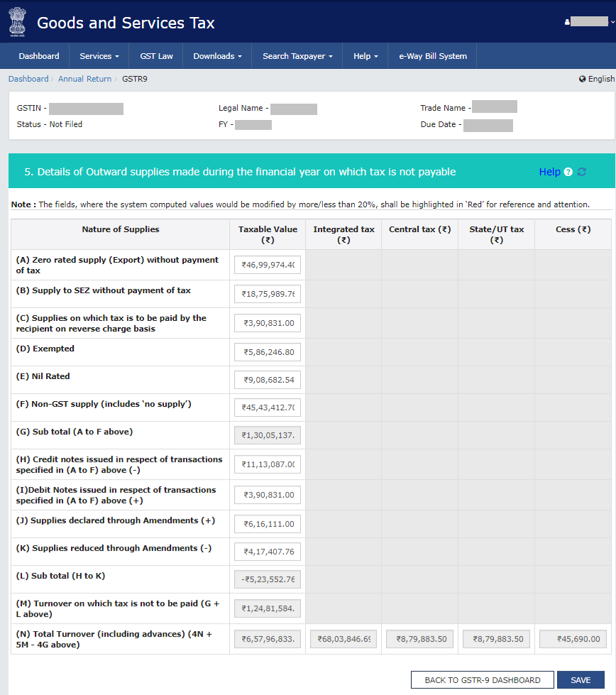
Task: Click the national emblem logo in header
Action: [16, 22]
